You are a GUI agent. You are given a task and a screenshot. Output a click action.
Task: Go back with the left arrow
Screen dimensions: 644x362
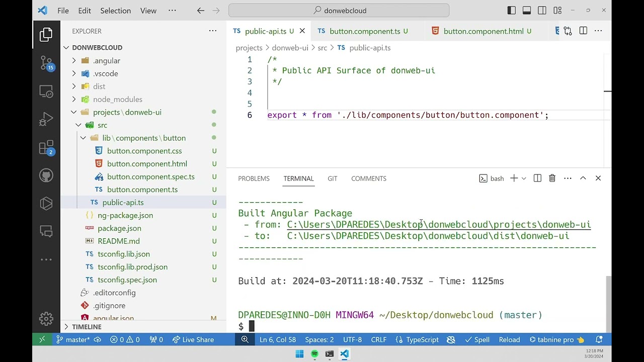201,11
